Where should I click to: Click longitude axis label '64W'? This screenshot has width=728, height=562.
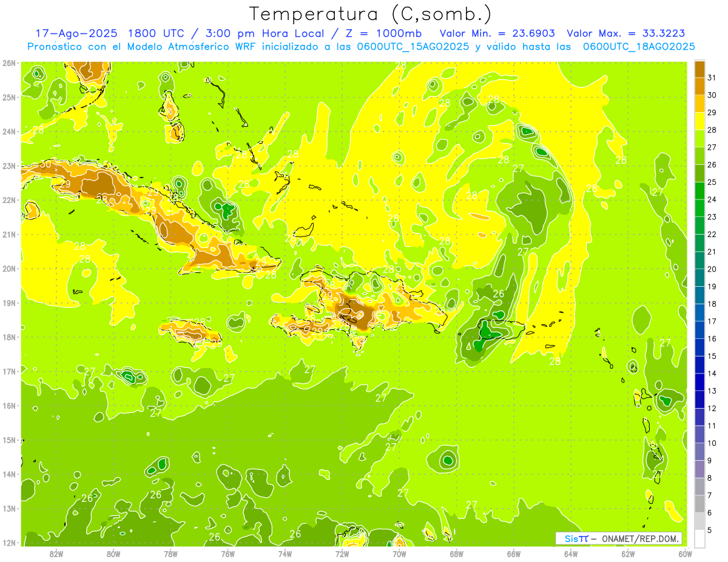570,553
